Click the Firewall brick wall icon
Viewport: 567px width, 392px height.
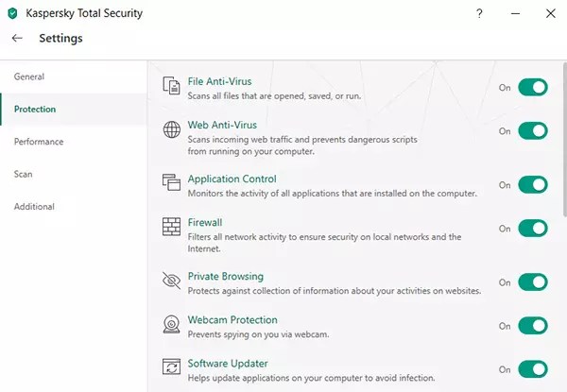point(172,228)
